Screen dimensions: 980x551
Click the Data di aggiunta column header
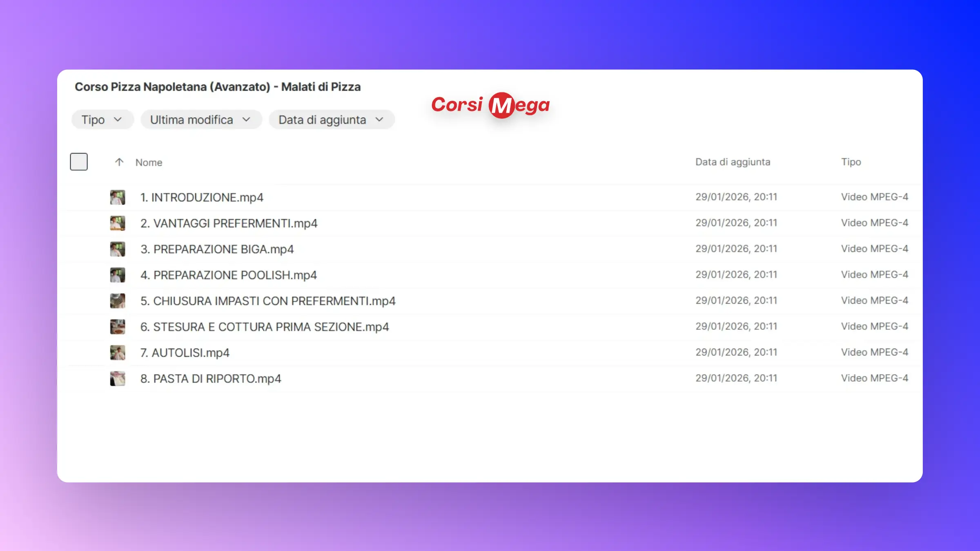pos(733,162)
